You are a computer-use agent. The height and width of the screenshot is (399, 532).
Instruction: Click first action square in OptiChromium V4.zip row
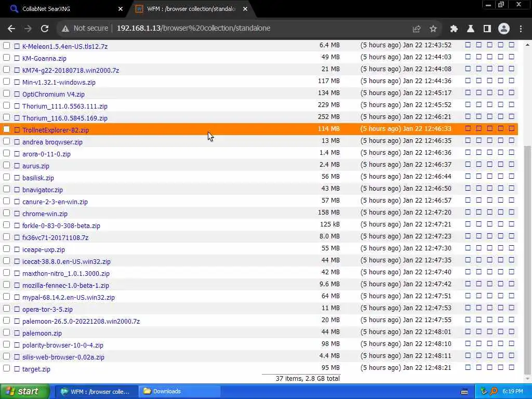(468, 92)
